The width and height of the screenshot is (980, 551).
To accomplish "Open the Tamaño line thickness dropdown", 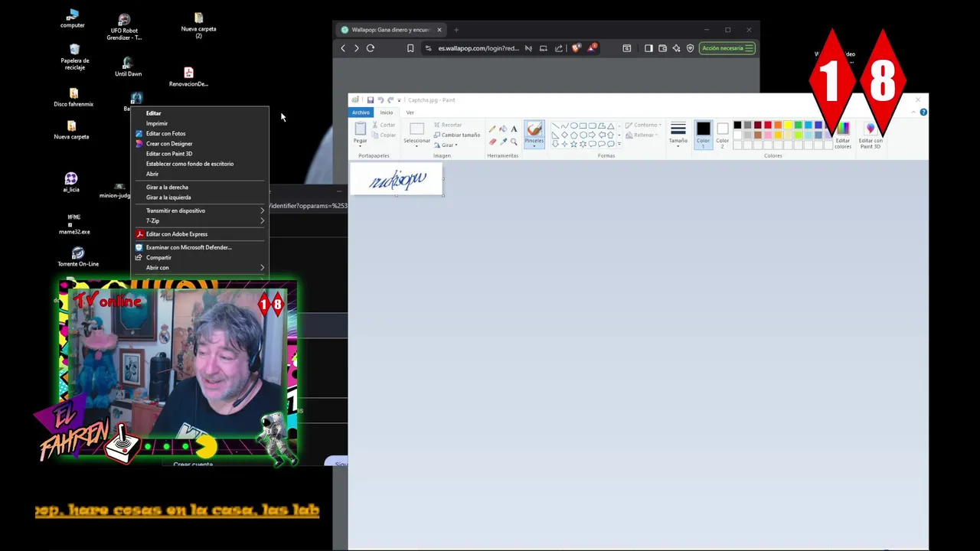I will pos(678,133).
